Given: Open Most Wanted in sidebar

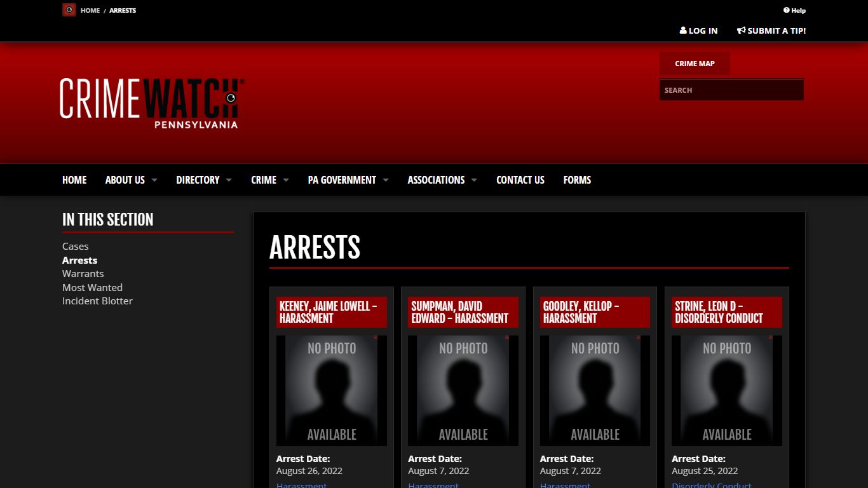Looking at the screenshot, I should (92, 288).
